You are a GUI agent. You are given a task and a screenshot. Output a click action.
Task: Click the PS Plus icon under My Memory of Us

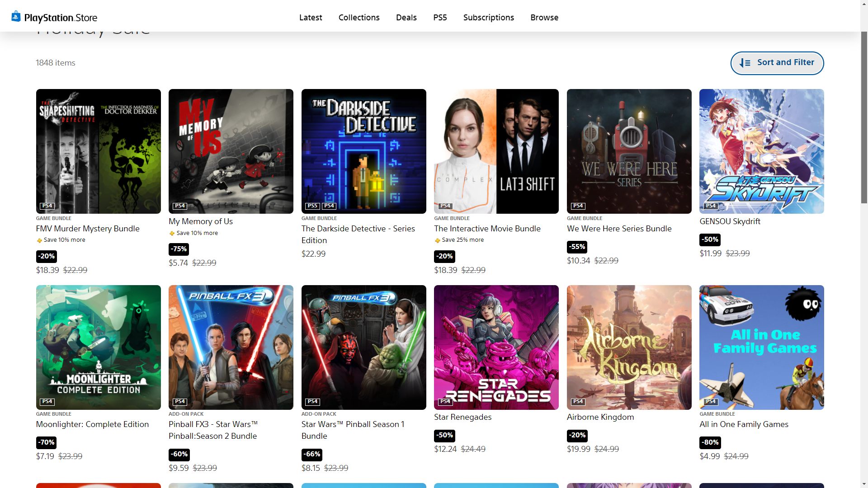(172, 234)
